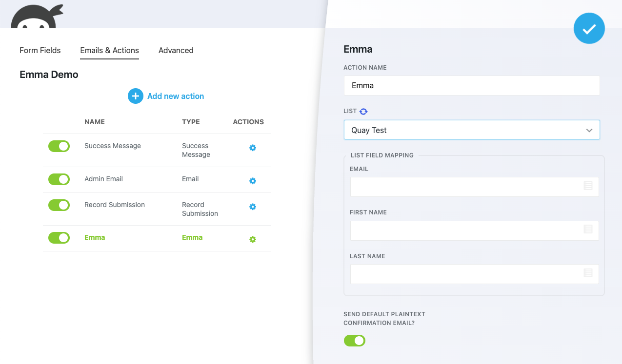Select the Admin Email name in the list

[x=103, y=179]
